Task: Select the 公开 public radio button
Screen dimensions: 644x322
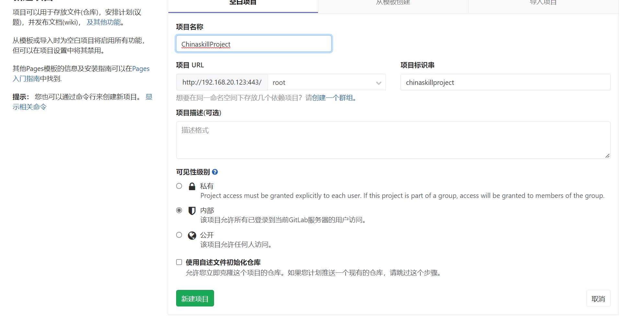Action: [x=179, y=235]
